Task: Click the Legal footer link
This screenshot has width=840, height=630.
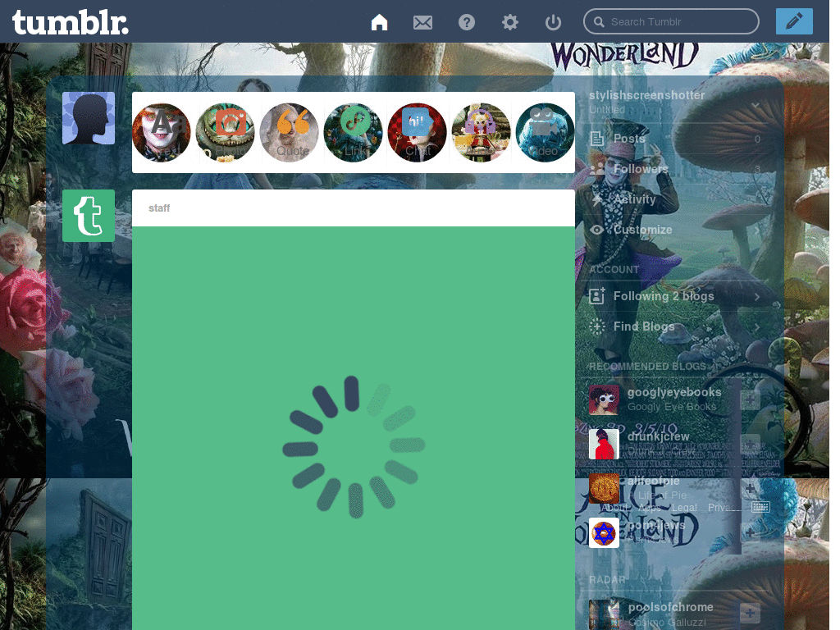Action: [x=684, y=507]
